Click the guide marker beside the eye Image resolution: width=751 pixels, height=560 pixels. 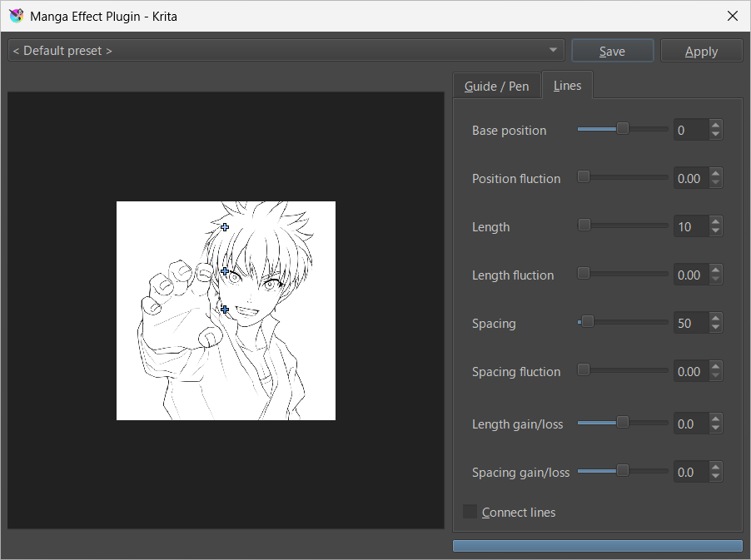(224, 271)
